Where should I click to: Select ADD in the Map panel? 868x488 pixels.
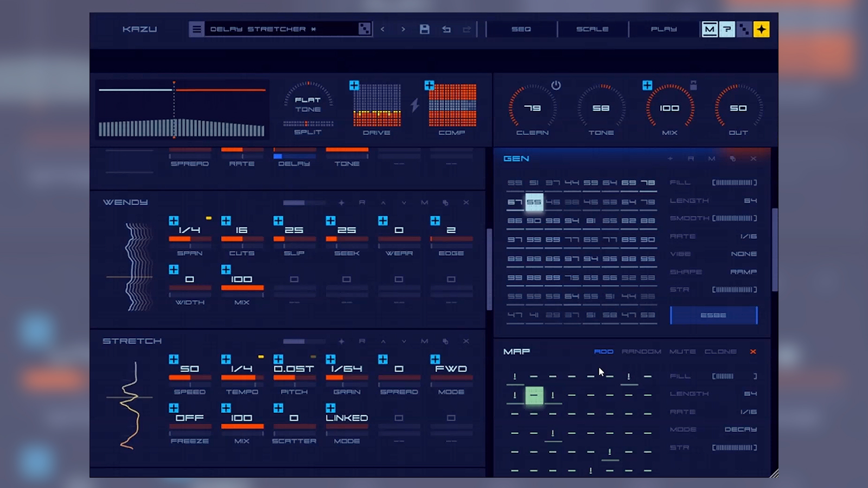(x=604, y=352)
